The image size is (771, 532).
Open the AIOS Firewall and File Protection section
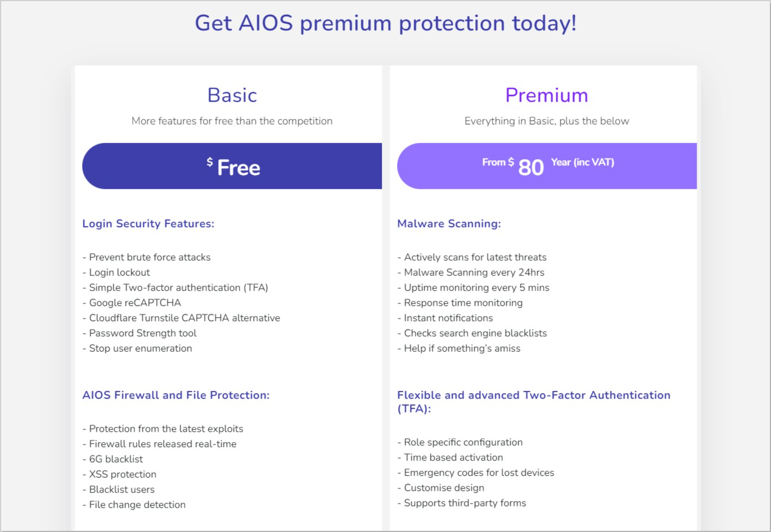click(x=176, y=395)
